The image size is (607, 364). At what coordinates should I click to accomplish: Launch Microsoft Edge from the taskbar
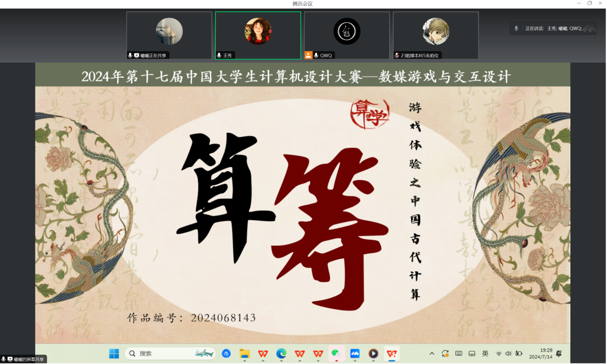281,354
